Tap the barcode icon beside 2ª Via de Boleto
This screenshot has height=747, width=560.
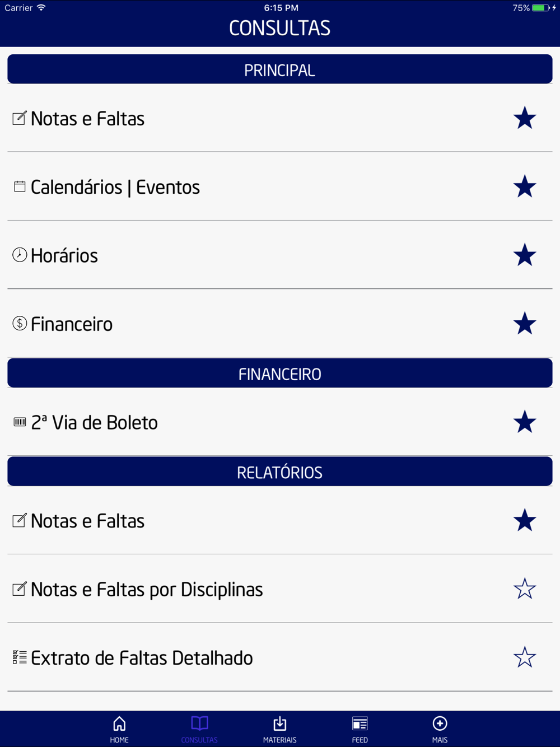pyautogui.click(x=20, y=422)
